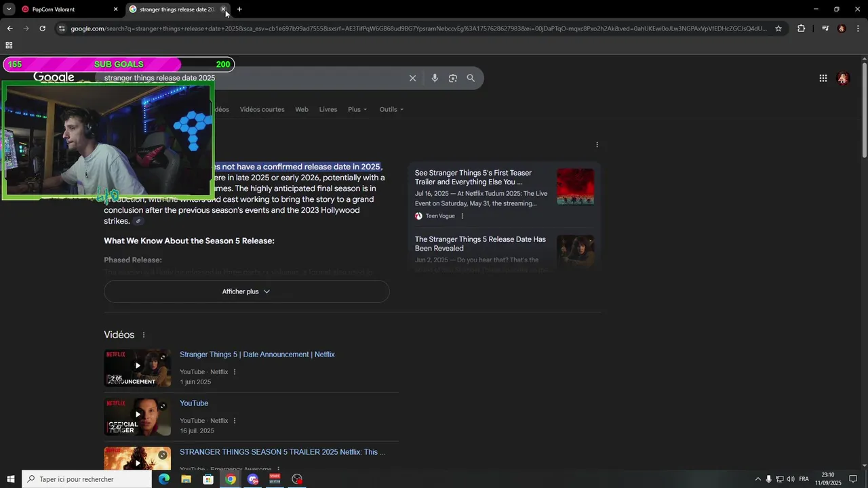Screen dimensions: 868x488
Task: Click the taskbar search box
Action: [87, 479]
